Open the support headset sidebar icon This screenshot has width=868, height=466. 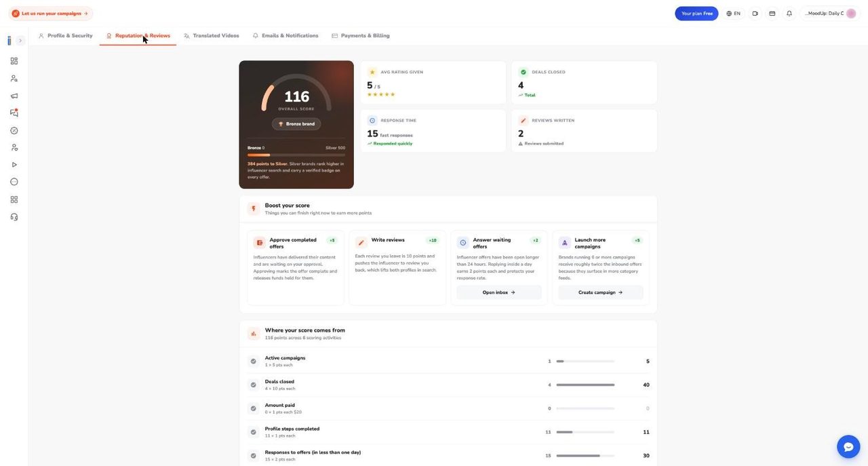click(14, 217)
